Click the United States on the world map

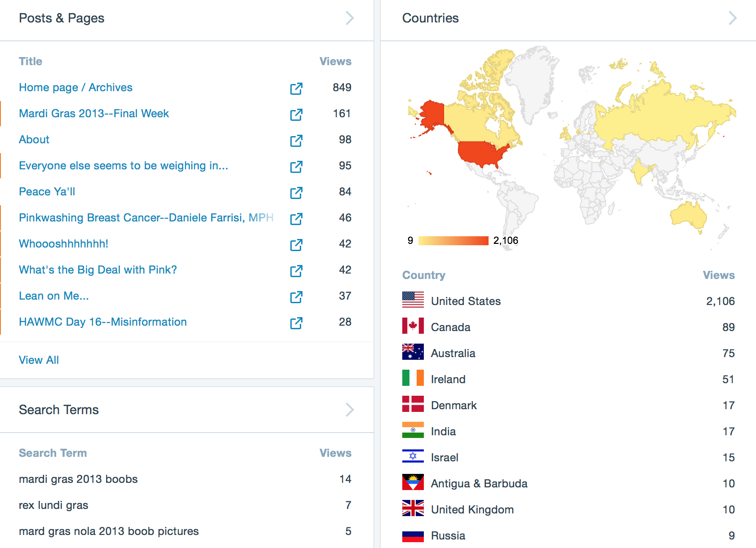[481, 153]
